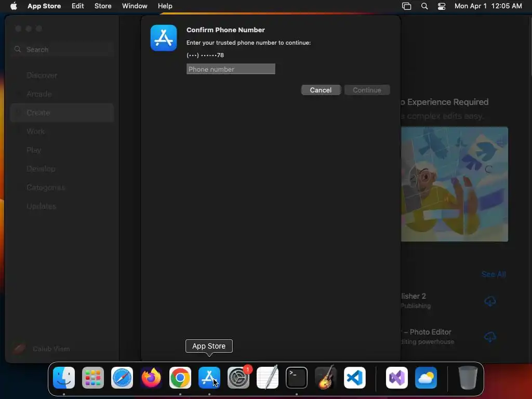Image resolution: width=532 pixels, height=399 pixels.
Task: Open the Store menu
Action: tap(103, 6)
